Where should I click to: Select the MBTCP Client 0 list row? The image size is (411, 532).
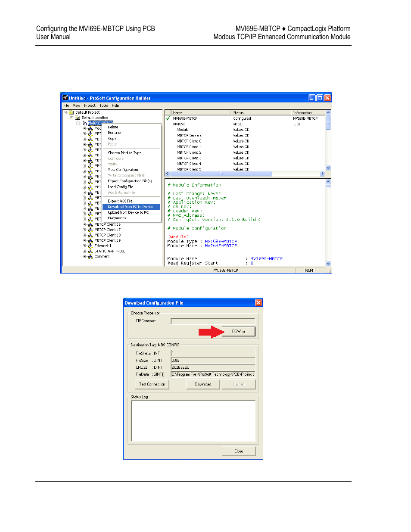pyautogui.click(x=245, y=141)
